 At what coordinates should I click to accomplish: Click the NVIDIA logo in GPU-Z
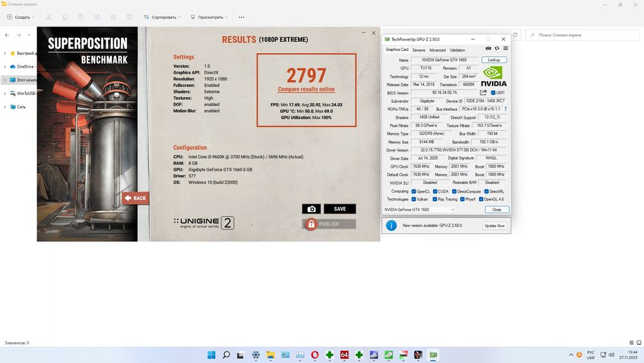tap(494, 77)
